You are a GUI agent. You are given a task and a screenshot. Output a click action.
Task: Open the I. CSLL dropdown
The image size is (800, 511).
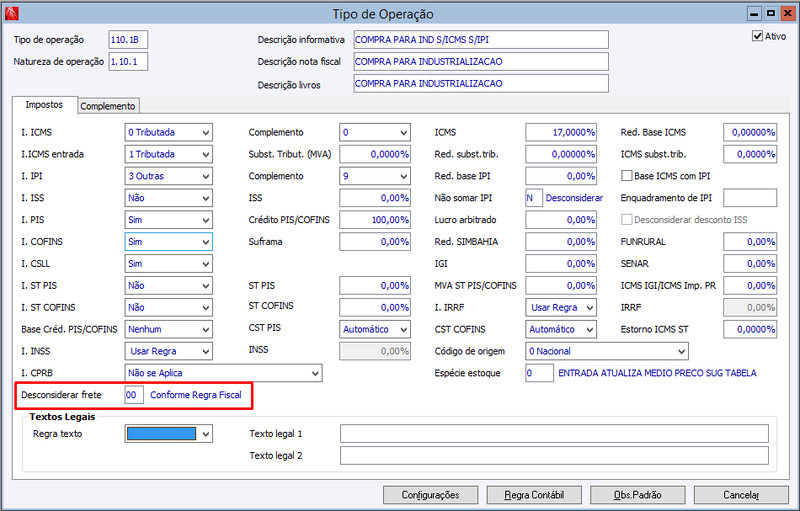168,264
